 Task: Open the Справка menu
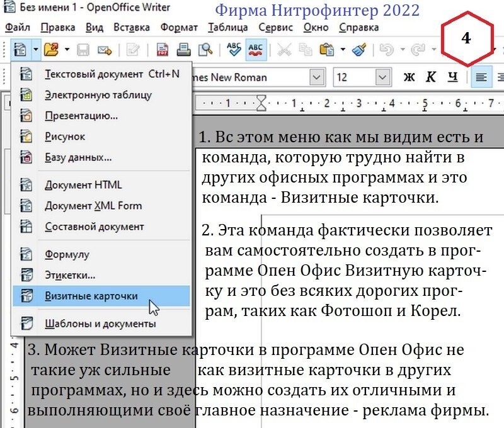[358, 28]
